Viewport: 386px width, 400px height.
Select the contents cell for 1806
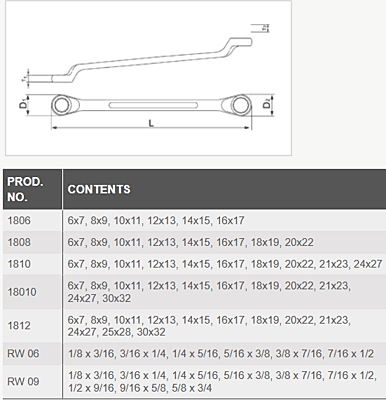coord(224,220)
